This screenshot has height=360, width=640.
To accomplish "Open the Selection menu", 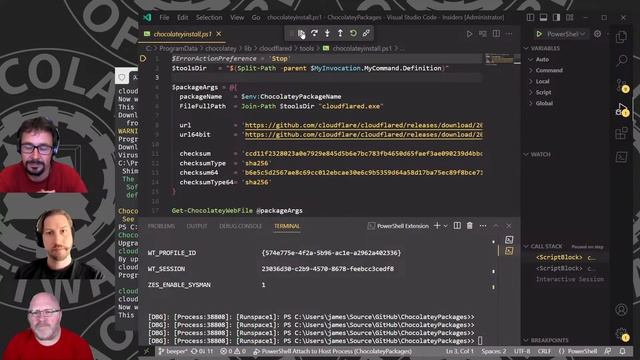I will (x=209, y=18).
